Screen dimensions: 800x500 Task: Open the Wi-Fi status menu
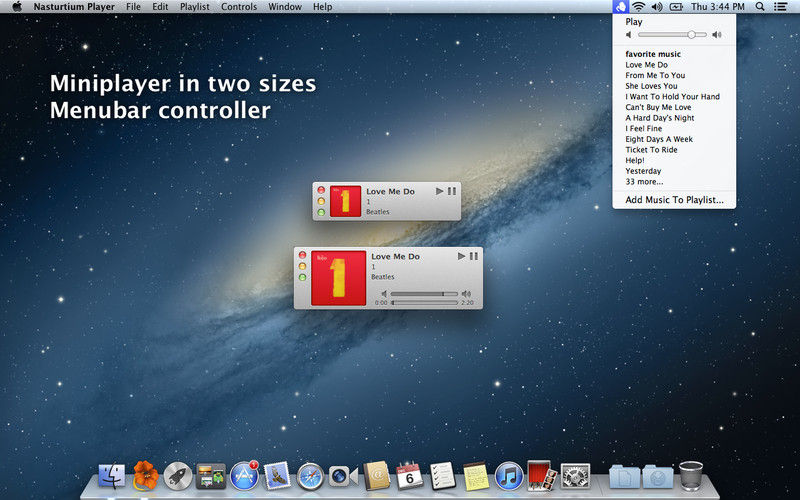pos(638,7)
